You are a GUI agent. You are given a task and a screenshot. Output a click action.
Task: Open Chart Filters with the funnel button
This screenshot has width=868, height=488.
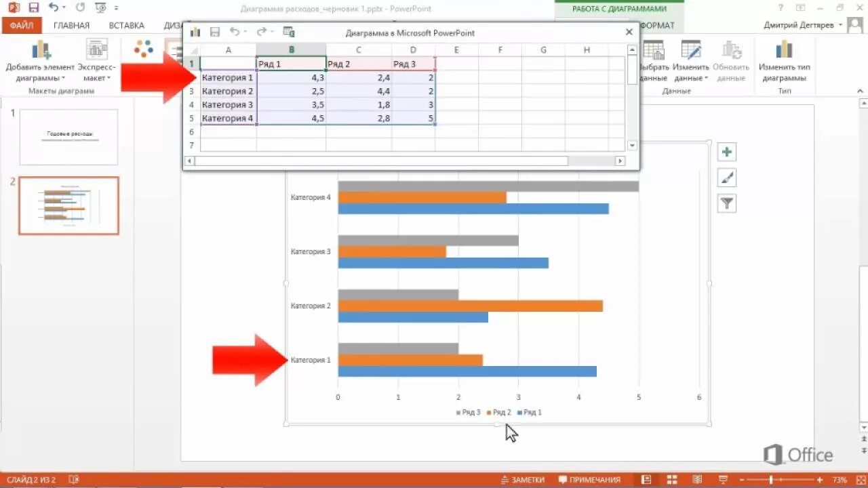coord(727,203)
